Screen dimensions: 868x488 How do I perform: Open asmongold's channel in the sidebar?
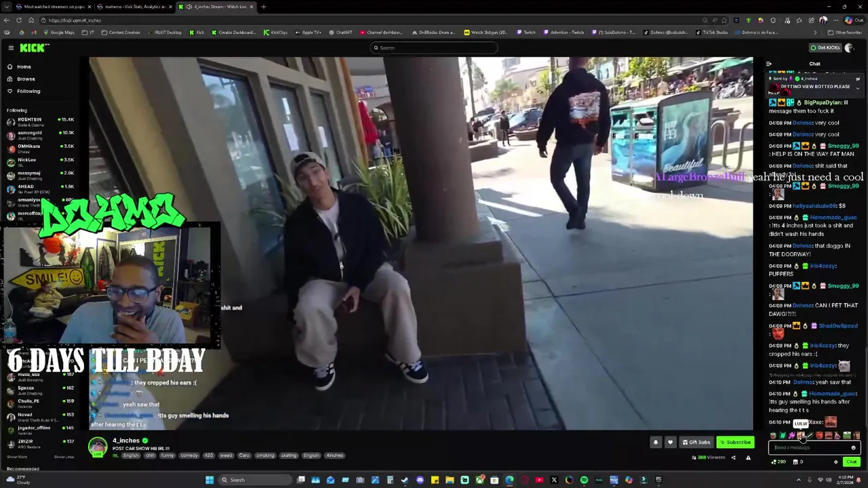(41, 134)
